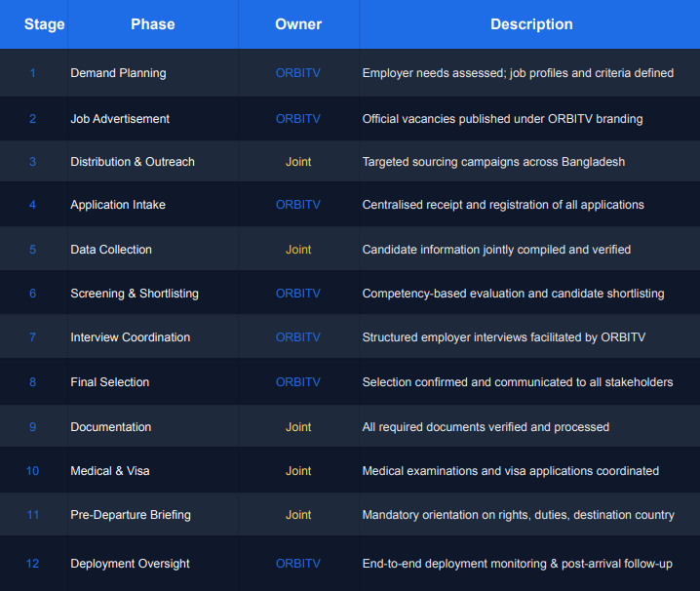Click the Phase column header
This screenshot has width=700, height=591.
pos(153,24)
